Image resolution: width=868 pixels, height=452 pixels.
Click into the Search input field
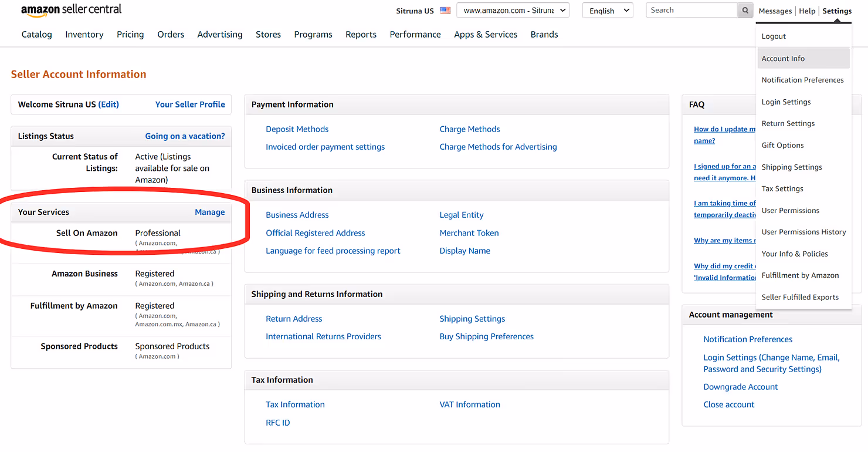(691, 10)
